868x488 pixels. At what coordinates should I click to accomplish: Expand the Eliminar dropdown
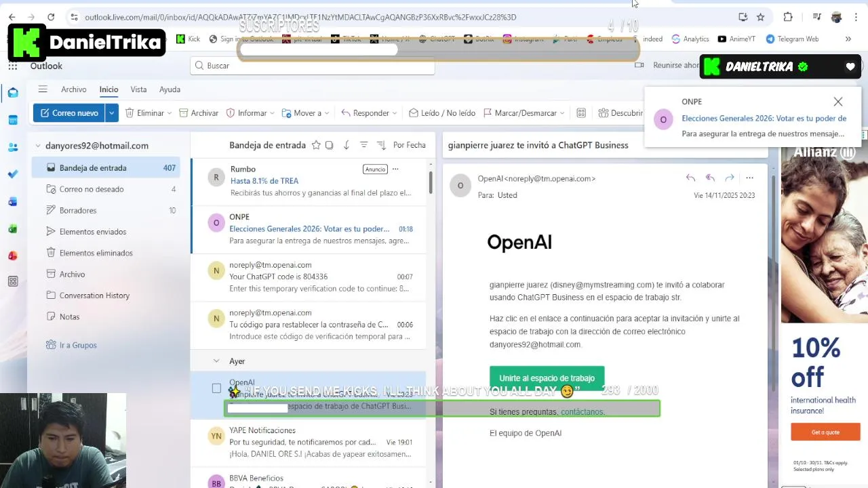170,113
